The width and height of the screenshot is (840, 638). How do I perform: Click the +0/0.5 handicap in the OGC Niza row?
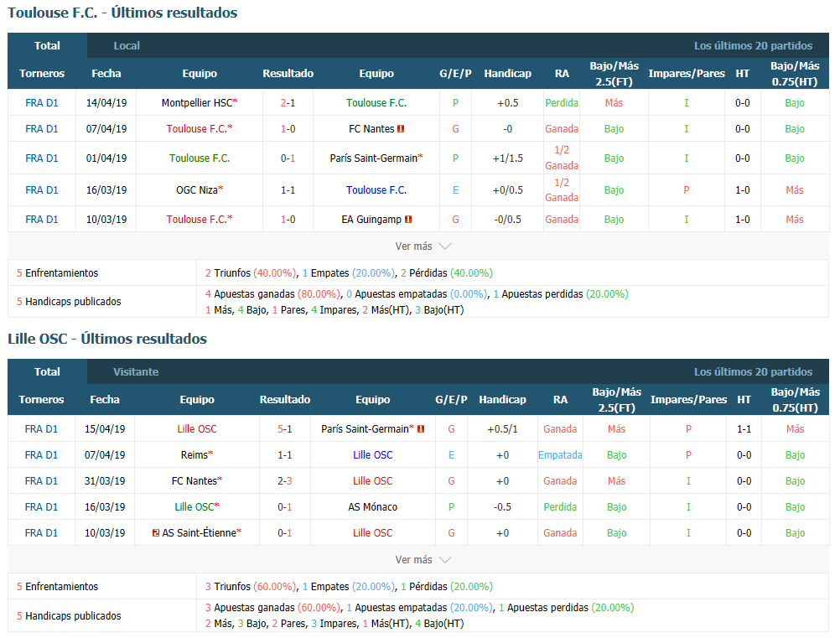point(508,190)
